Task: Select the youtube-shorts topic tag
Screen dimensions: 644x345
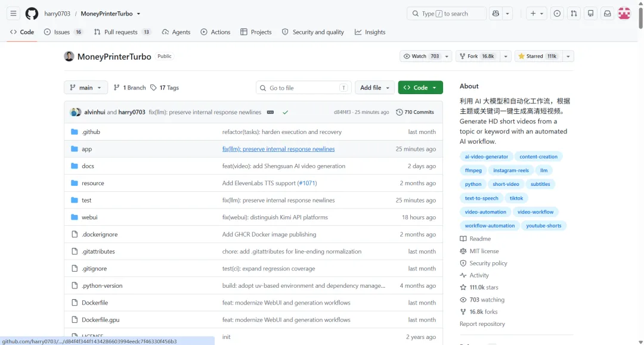Action: coord(543,226)
